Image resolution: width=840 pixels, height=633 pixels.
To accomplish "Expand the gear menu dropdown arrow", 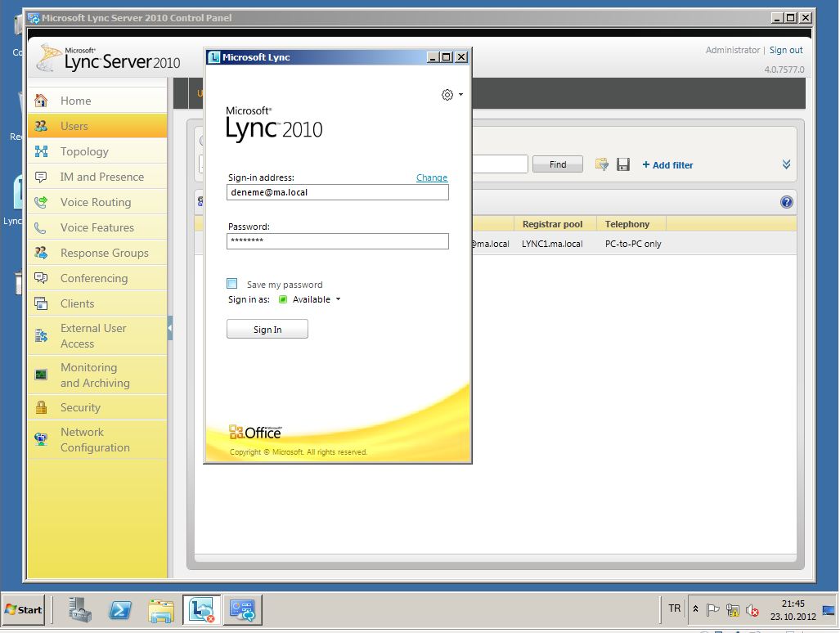I will point(460,95).
